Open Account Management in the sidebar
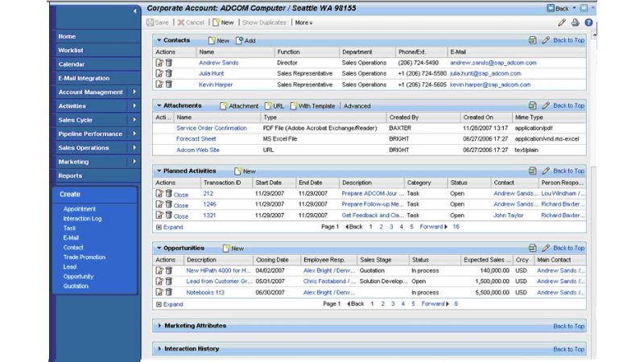The width and height of the screenshot is (644, 362). pos(90,92)
